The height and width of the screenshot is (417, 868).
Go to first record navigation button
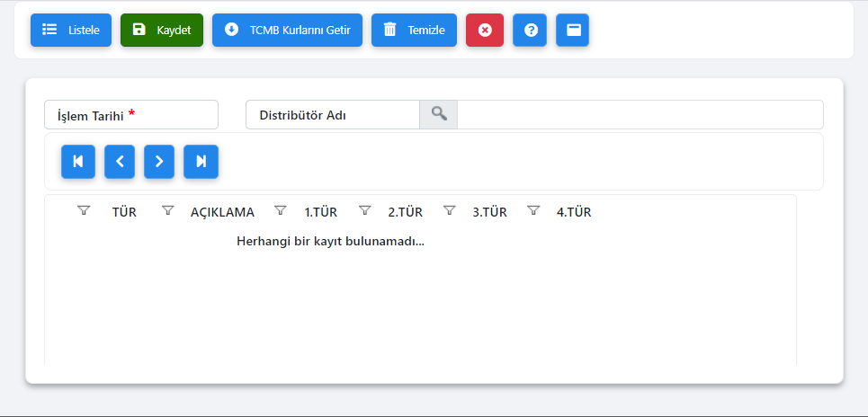click(78, 162)
